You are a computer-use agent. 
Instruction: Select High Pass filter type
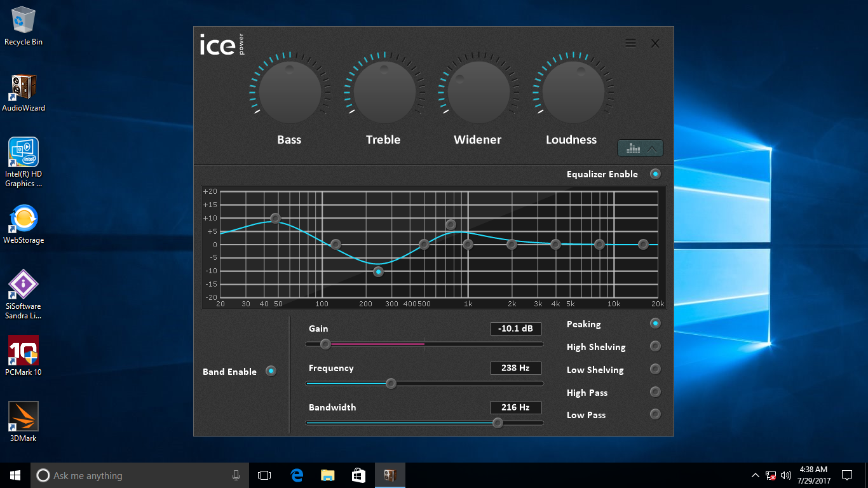(x=655, y=392)
